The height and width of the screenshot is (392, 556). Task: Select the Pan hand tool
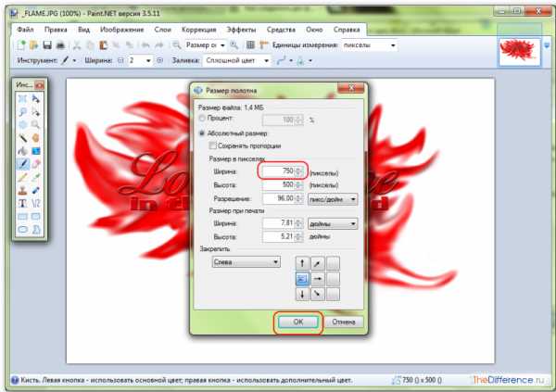36,138
